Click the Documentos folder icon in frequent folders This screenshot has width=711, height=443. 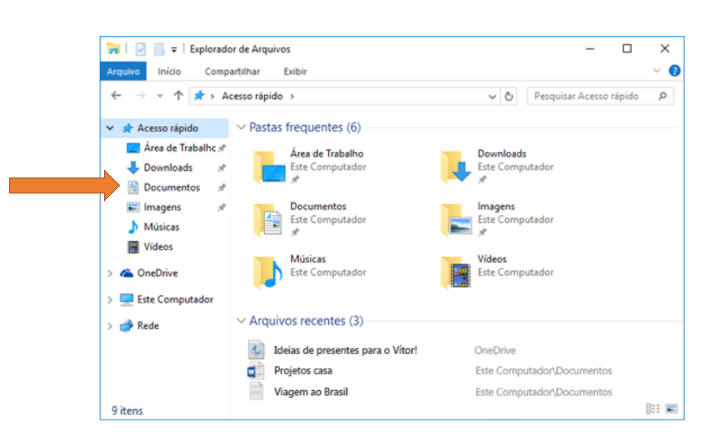tap(268, 220)
